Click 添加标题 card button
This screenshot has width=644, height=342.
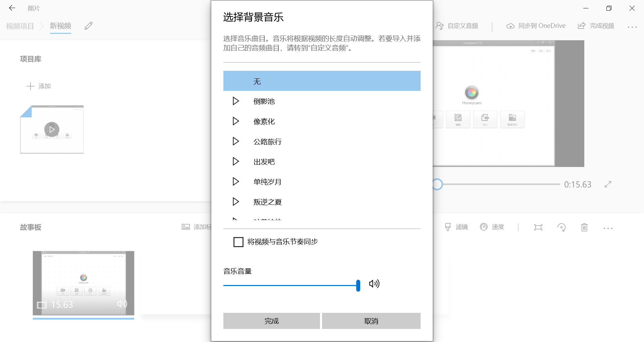pyautogui.click(x=197, y=227)
